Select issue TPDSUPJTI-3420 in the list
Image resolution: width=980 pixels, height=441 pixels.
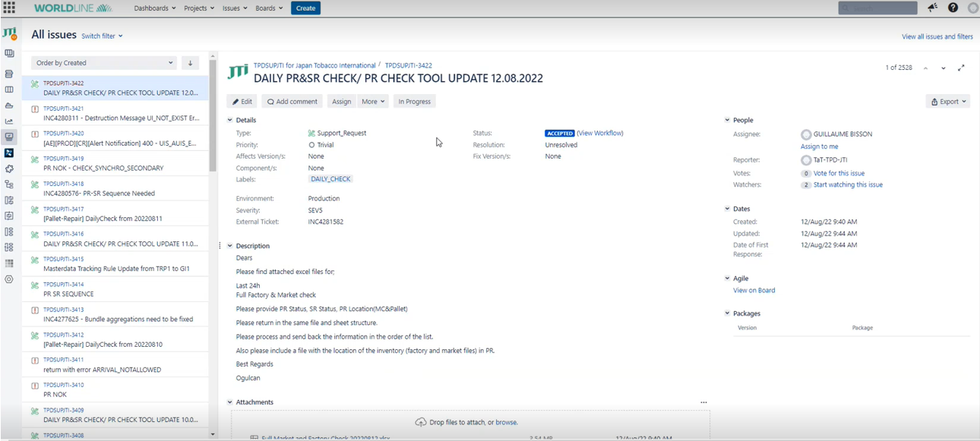115,138
